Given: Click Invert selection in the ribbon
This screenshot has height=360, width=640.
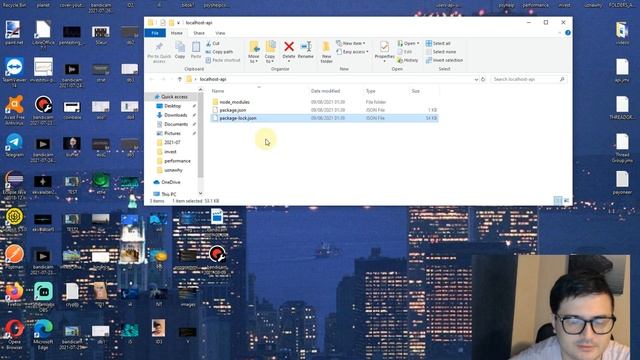Looking at the screenshot, I should point(444,60).
